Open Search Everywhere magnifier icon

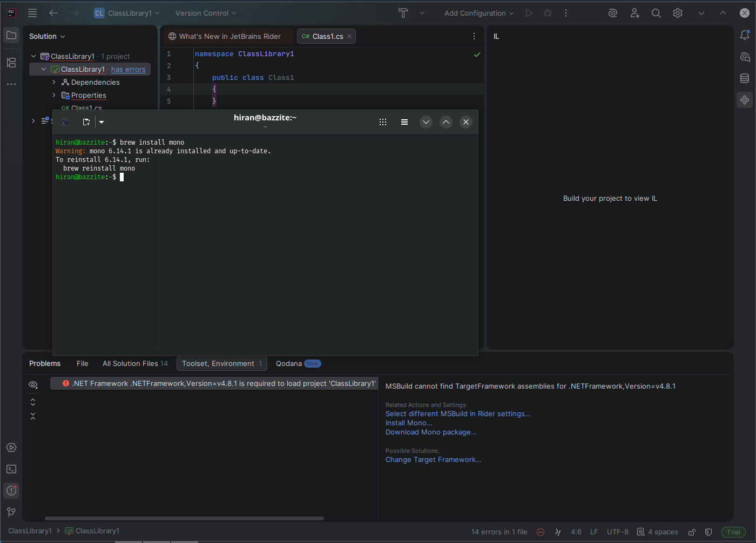coord(656,13)
